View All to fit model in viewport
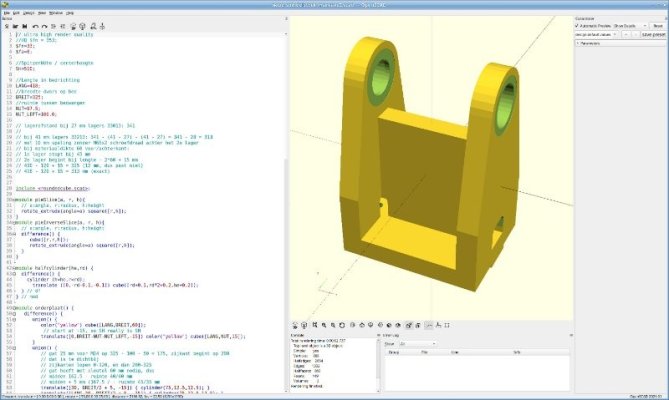This screenshot has width=669, height=400. pos(314,325)
